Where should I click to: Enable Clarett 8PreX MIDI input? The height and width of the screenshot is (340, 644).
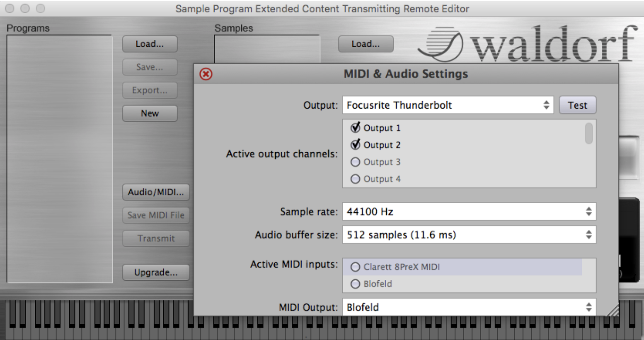click(x=355, y=267)
